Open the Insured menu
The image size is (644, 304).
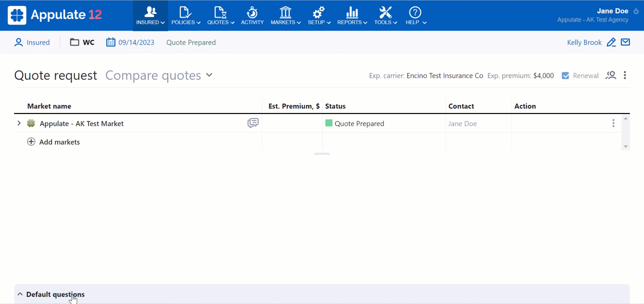pyautogui.click(x=150, y=16)
